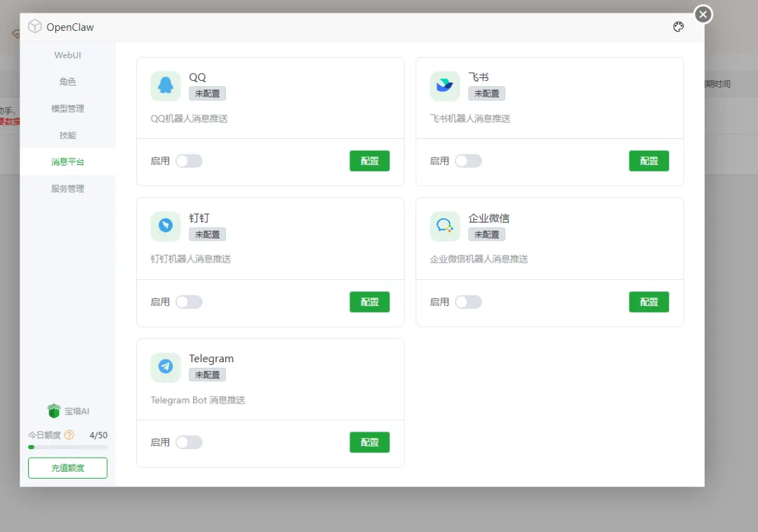758x532 pixels.
Task: Enable the 飞书 platform toggle
Action: [468, 161]
